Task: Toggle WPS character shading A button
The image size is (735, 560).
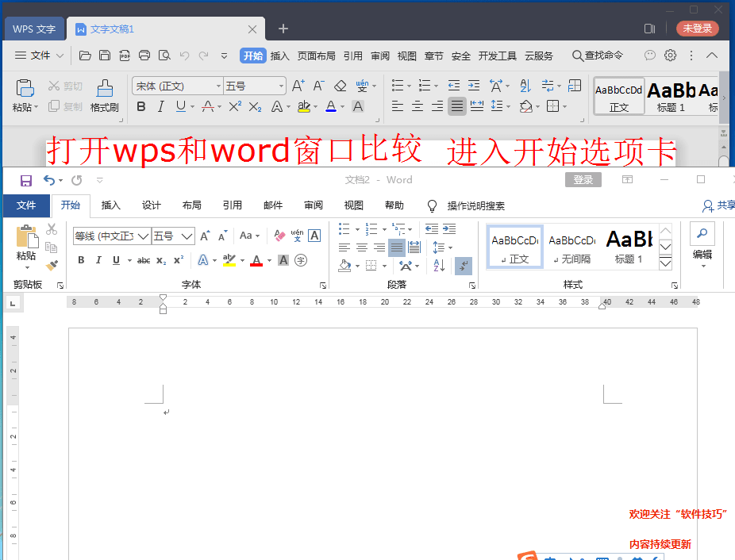Action: (x=358, y=107)
